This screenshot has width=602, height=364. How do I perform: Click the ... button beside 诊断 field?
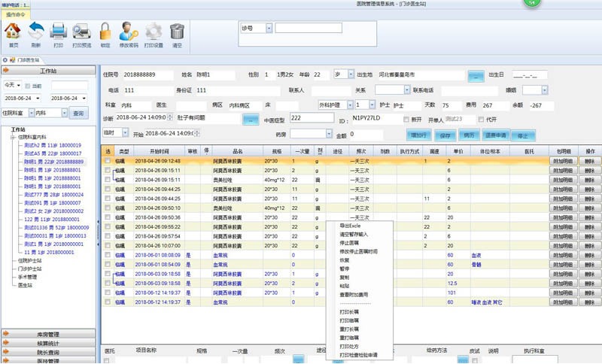coord(251,120)
